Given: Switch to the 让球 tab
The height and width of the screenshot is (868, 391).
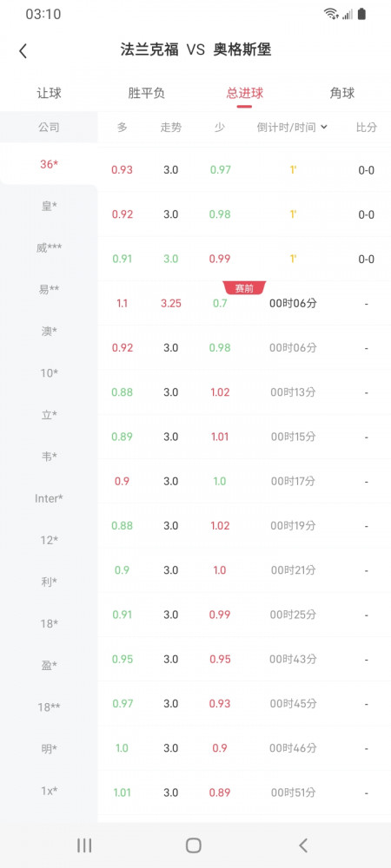Looking at the screenshot, I should point(50,93).
